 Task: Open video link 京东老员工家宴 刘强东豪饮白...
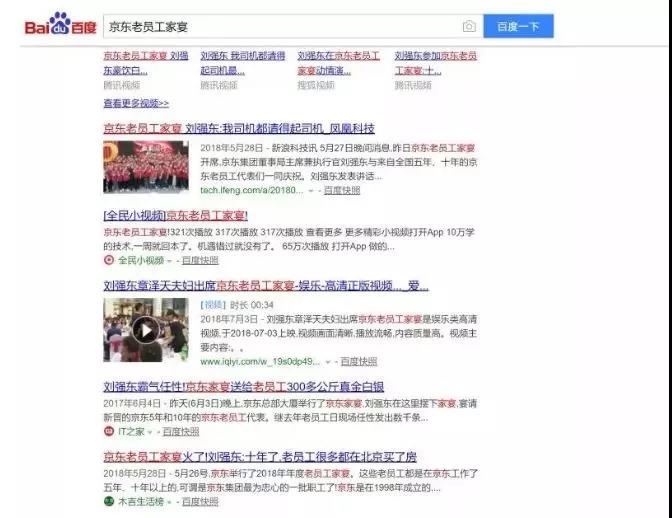[x=146, y=63]
